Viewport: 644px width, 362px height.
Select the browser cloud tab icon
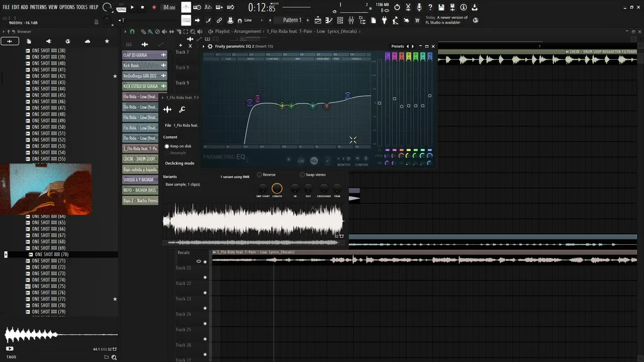[x=88, y=41]
